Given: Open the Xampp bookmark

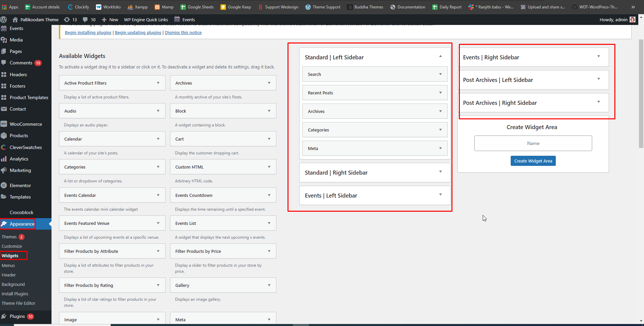Looking at the screenshot, I should pos(137,7).
